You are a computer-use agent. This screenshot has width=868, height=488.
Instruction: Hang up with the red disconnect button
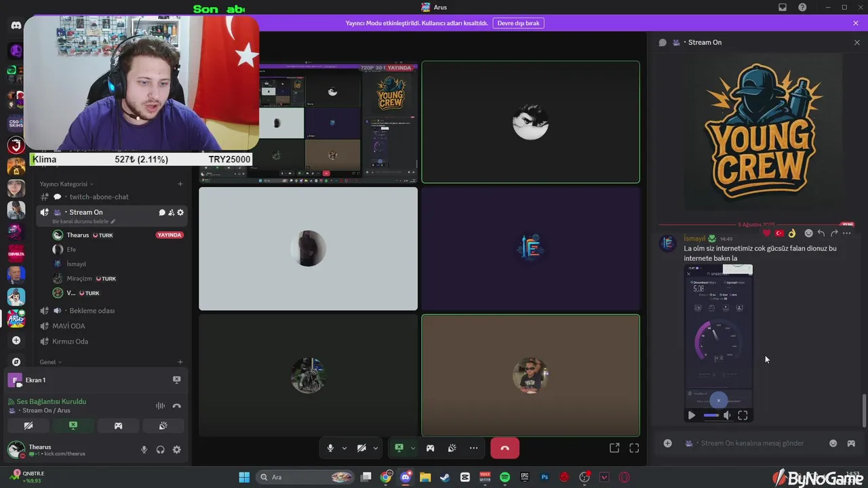(x=505, y=448)
